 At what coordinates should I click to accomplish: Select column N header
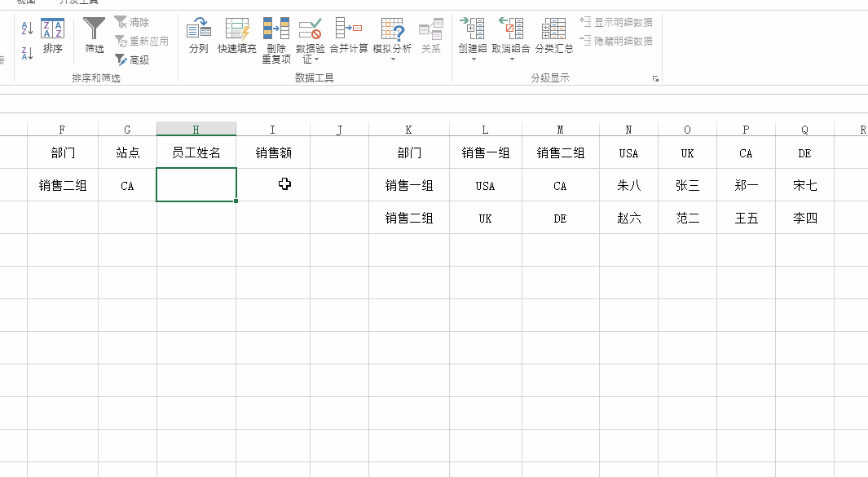[629, 129]
